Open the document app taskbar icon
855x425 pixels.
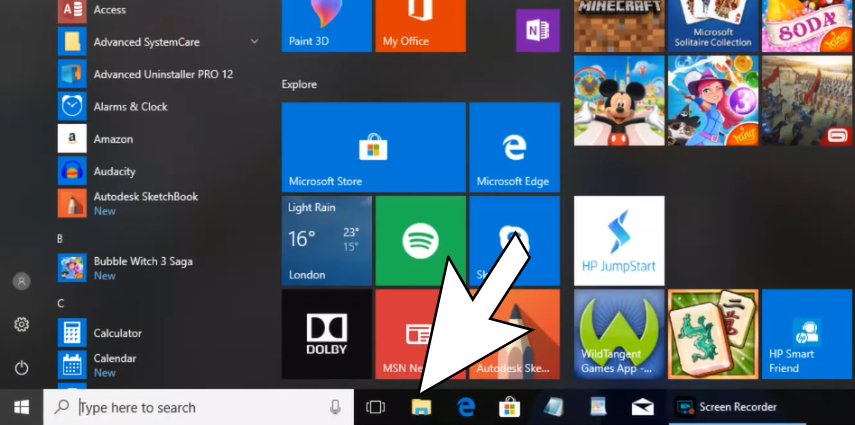pyautogui.click(x=598, y=407)
